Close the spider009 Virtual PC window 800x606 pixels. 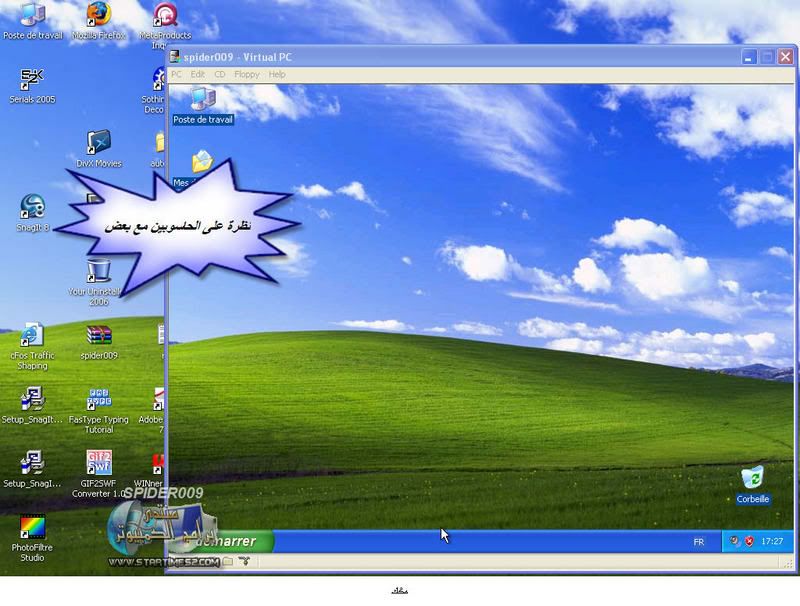(785, 57)
